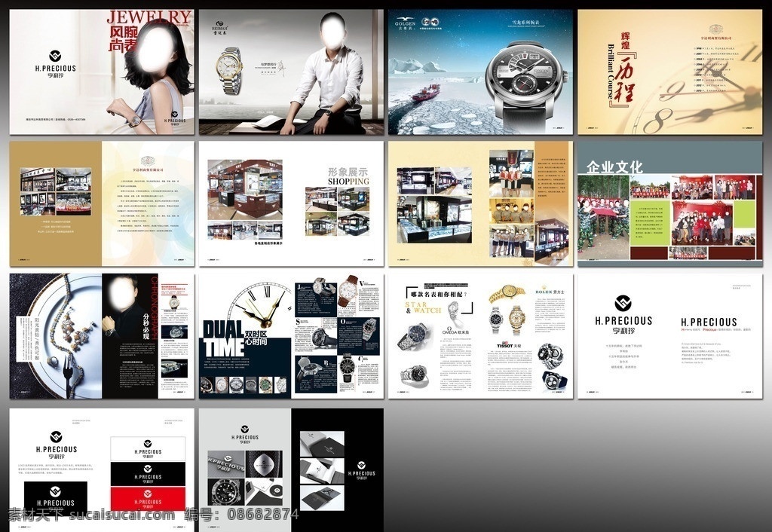Select the REIMAH page with the seated man
This screenshot has height=532, width=772.
[x=291, y=72]
